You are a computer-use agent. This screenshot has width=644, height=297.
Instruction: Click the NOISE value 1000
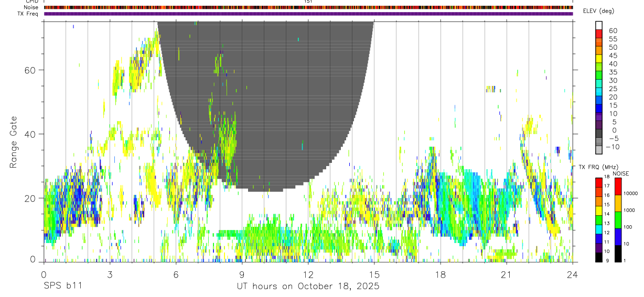pyautogui.click(x=629, y=210)
